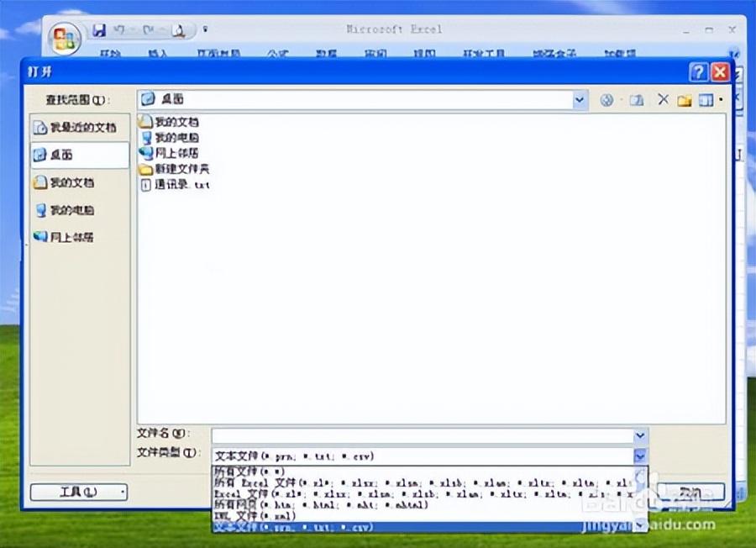Open the Views menu arrow beside views icon
The height and width of the screenshot is (548, 756).
click(x=721, y=100)
